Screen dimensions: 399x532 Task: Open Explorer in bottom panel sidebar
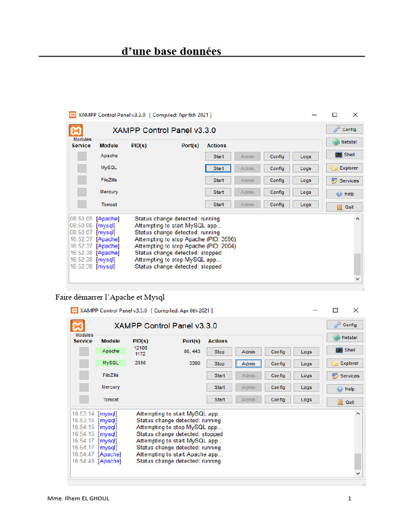pos(345,363)
